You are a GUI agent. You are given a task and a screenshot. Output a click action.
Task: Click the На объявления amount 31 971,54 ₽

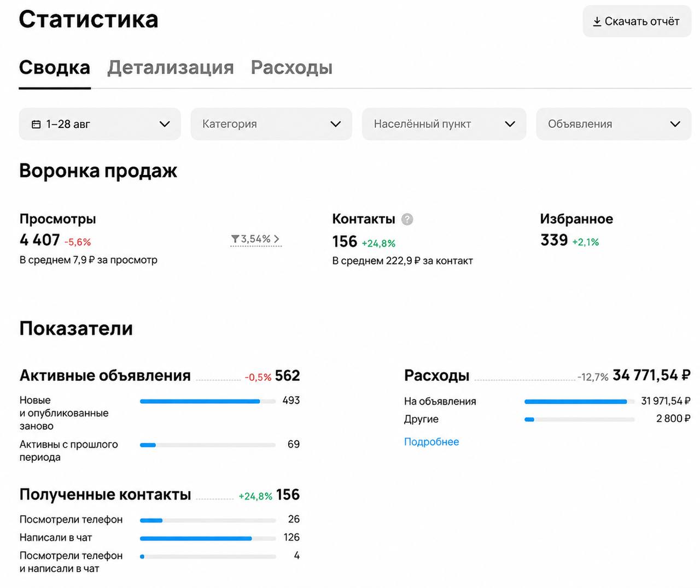[x=666, y=401]
